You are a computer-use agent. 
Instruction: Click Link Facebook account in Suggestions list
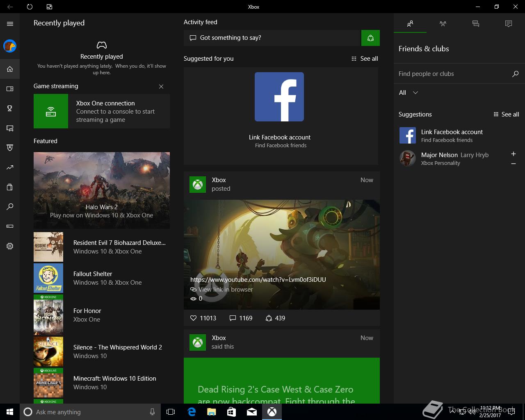coord(452,132)
